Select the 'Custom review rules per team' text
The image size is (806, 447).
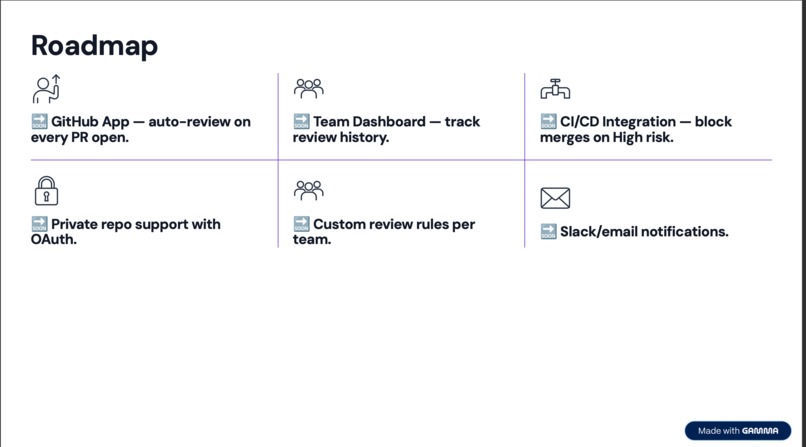pyautogui.click(x=384, y=232)
